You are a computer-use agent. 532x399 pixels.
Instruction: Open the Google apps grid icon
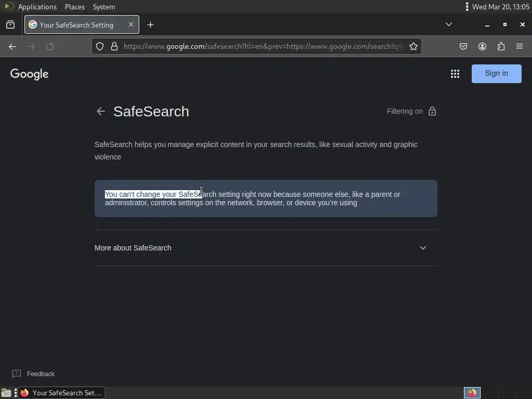[x=455, y=74]
